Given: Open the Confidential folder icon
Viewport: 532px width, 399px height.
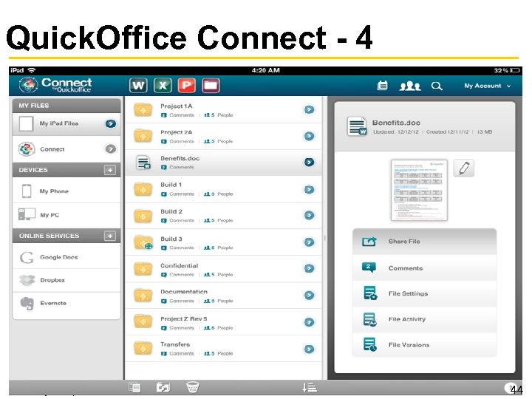Looking at the screenshot, I should click(143, 268).
